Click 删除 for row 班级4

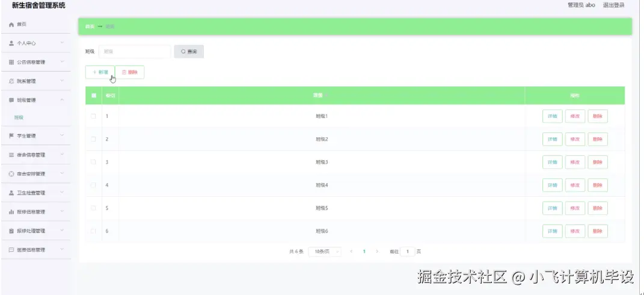click(x=598, y=185)
